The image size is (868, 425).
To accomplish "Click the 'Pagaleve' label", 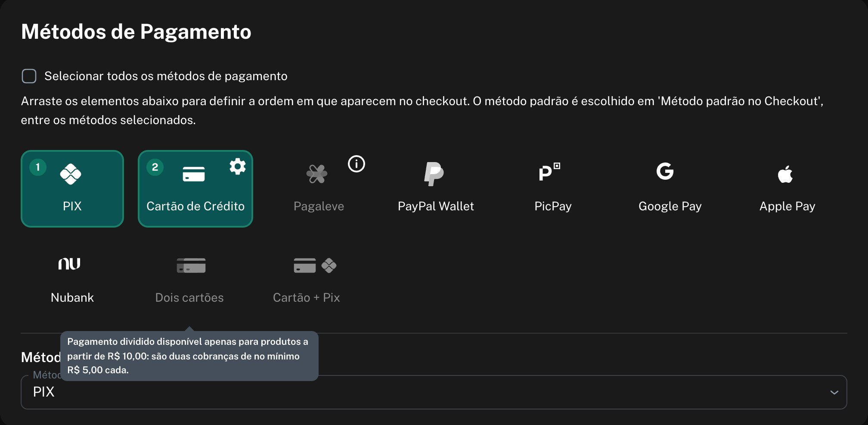I will point(319,206).
